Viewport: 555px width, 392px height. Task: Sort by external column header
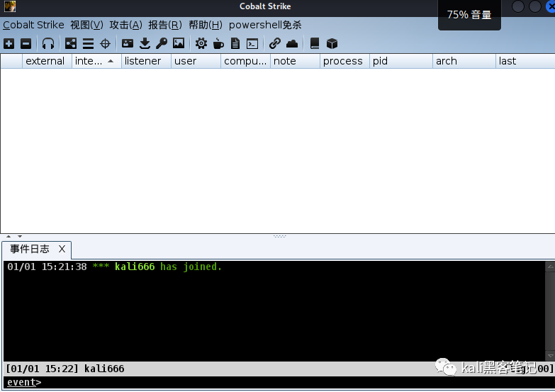click(47, 61)
